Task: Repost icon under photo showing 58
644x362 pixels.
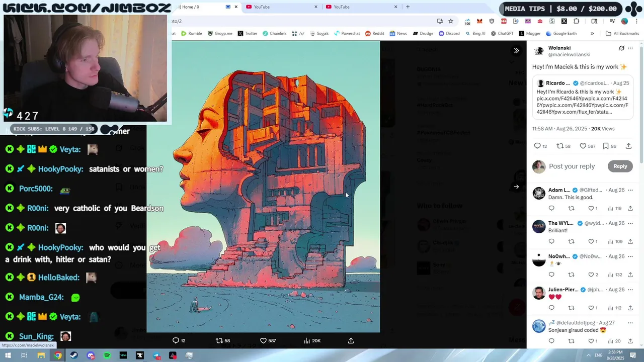Action: pos(222,340)
